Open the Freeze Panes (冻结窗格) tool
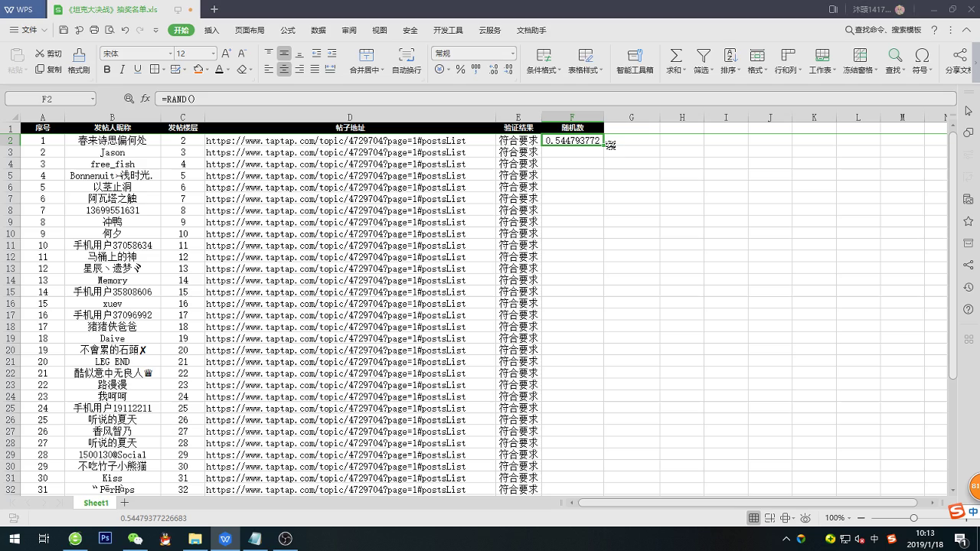Image resolution: width=980 pixels, height=551 pixels. pos(859,56)
